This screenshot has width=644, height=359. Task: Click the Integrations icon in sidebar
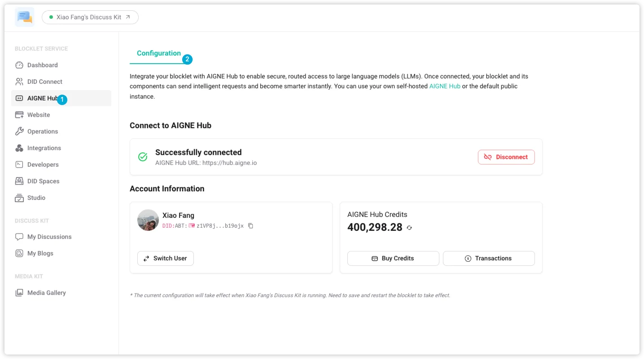click(x=19, y=148)
